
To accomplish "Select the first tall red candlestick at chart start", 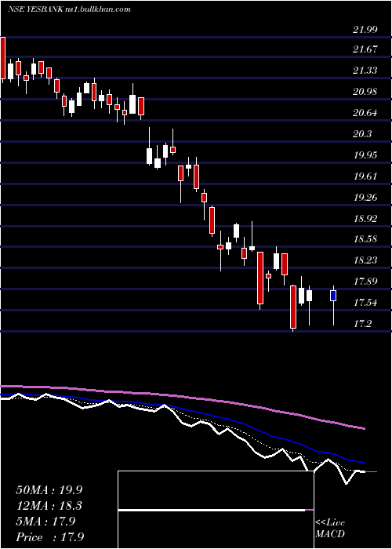I will pyautogui.click(x=3, y=58).
